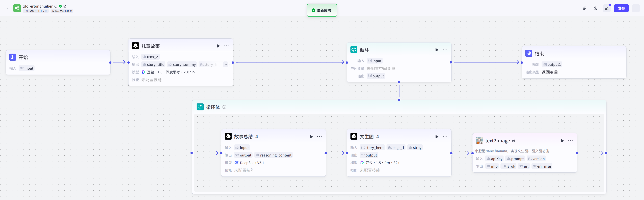
Task: Open the 故事总结_4 node more menu
Action: point(319,137)
